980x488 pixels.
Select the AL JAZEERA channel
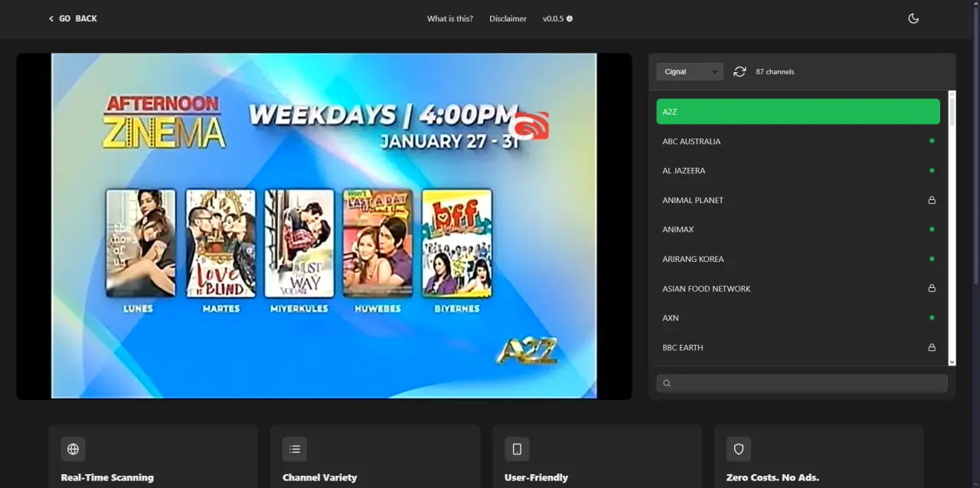[x=798, y=170]
